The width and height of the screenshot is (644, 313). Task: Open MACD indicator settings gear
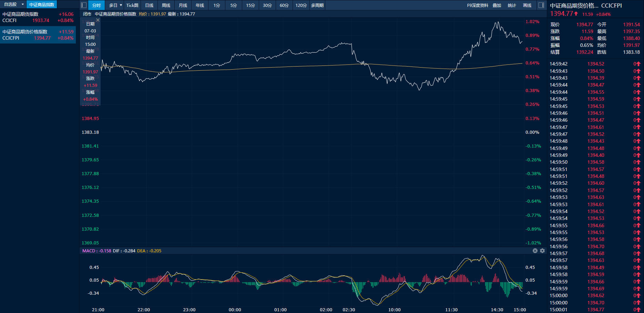tap(542, 251)
